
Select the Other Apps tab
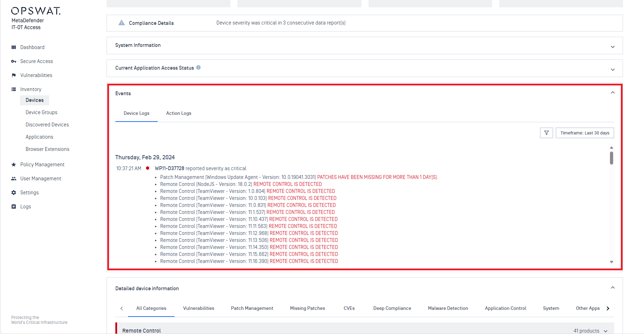[588, 308]
